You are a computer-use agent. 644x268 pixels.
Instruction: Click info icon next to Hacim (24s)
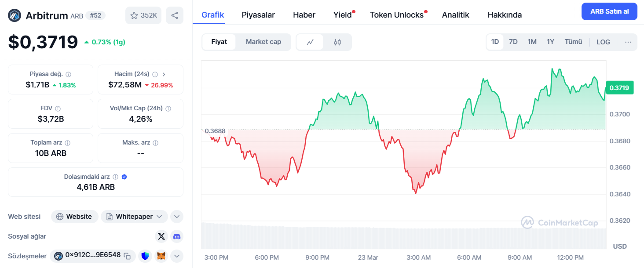(x=155, y=74)
